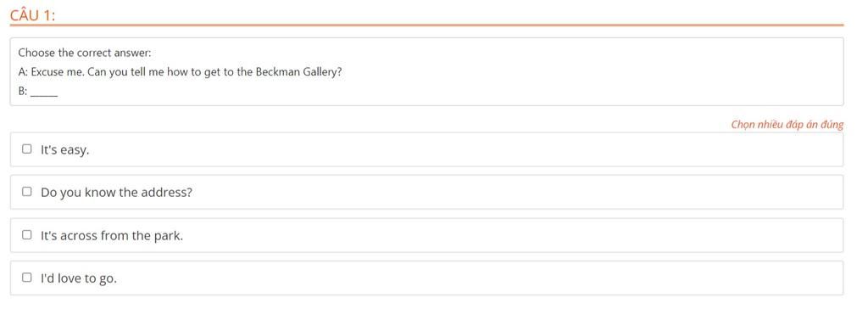This screenshot has height=309, width=868.
Task: Pick the "I'd love to go." answer text
Action: (79, 278)
